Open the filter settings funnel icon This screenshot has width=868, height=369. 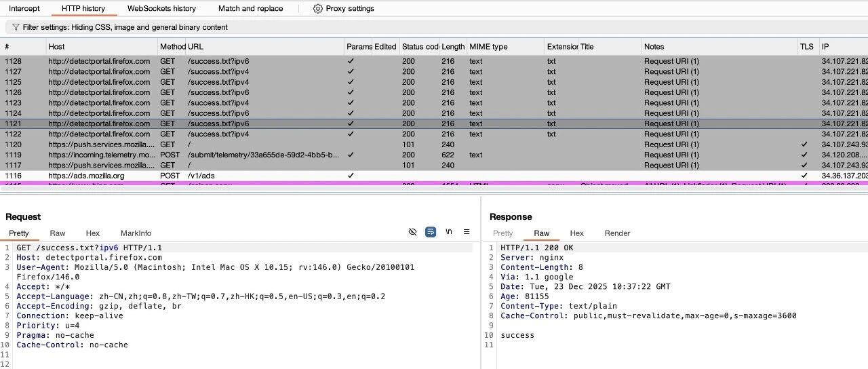[16, 28]
